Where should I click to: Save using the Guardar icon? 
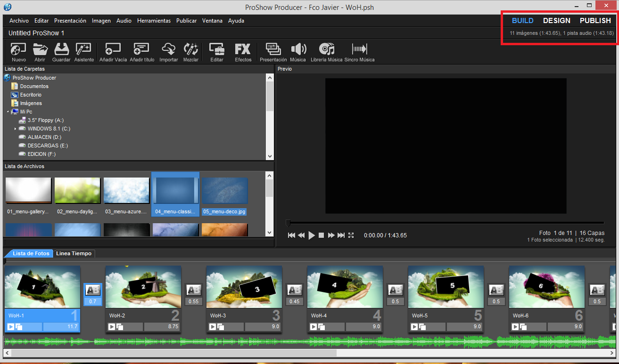[61, 52]
